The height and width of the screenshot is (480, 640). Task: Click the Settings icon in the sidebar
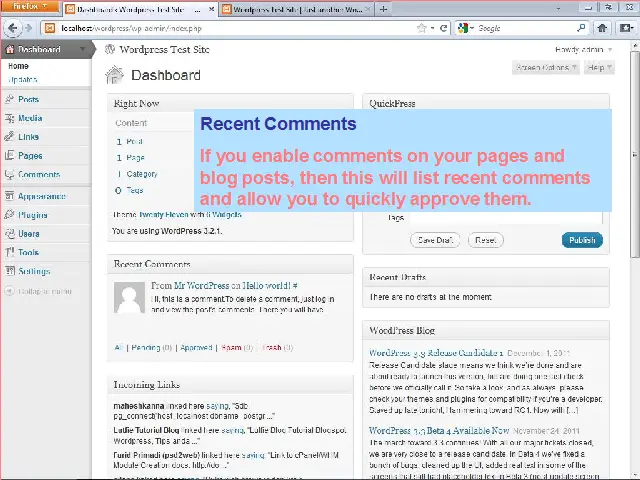point(9,271)
